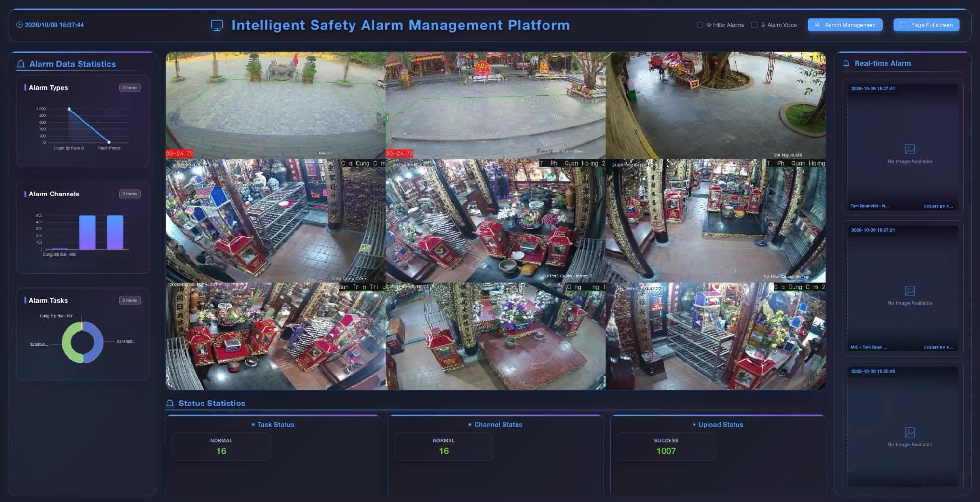The height and width of the screenshot is (502, 980).
Task: Open the Tam Quan Nội - Sân camera feed
Action: point(495,105)
